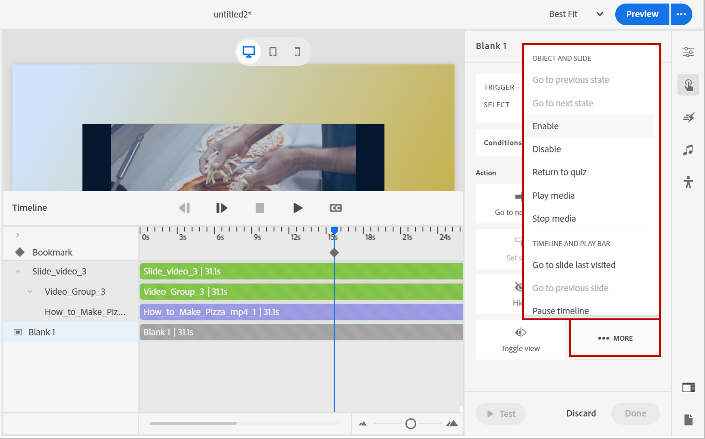
Task: Click the Toggle view action tile
Action: [x=520, y=339]
